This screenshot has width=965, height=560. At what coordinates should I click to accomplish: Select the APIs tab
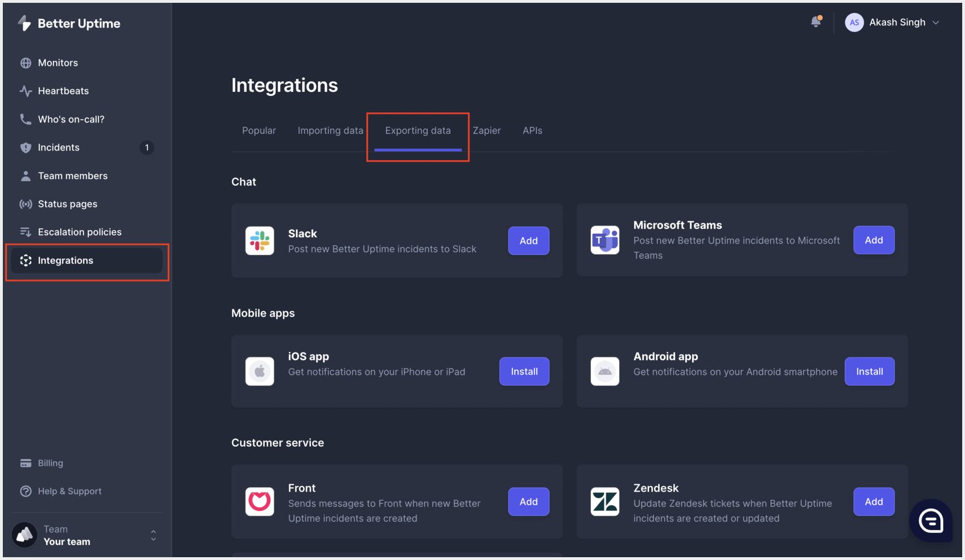[x=532, y=130]
